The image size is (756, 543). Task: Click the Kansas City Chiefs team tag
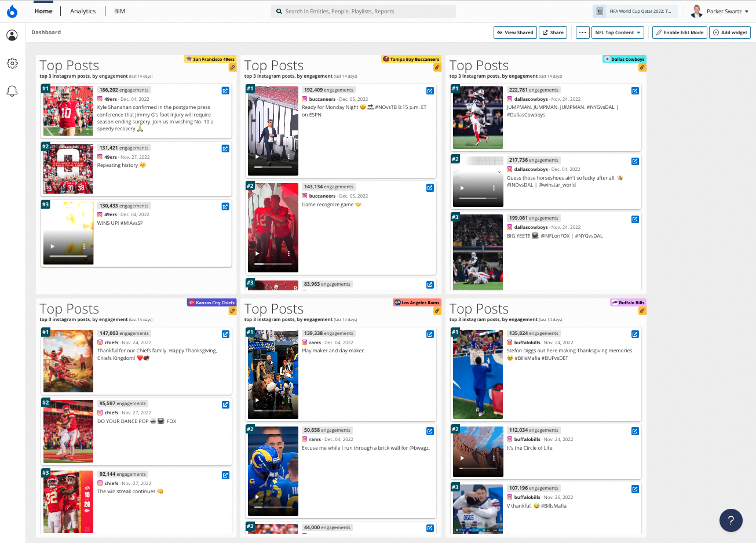[211, 303]
